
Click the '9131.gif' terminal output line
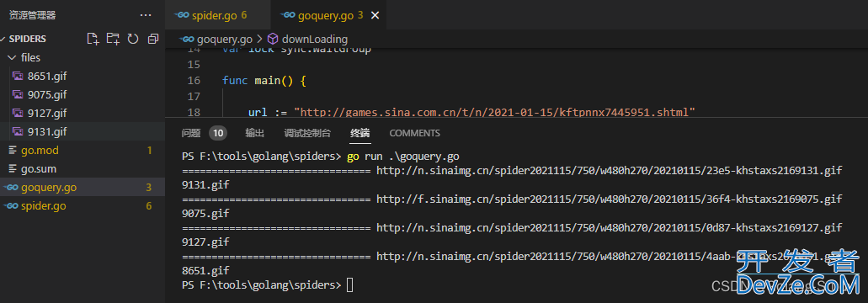pyautogui.click(x=205, y=184)
